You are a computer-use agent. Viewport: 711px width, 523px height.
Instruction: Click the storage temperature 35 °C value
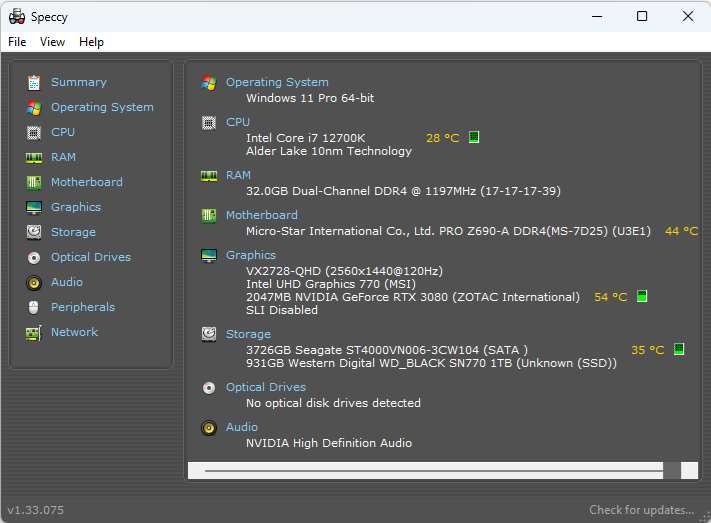648,350
